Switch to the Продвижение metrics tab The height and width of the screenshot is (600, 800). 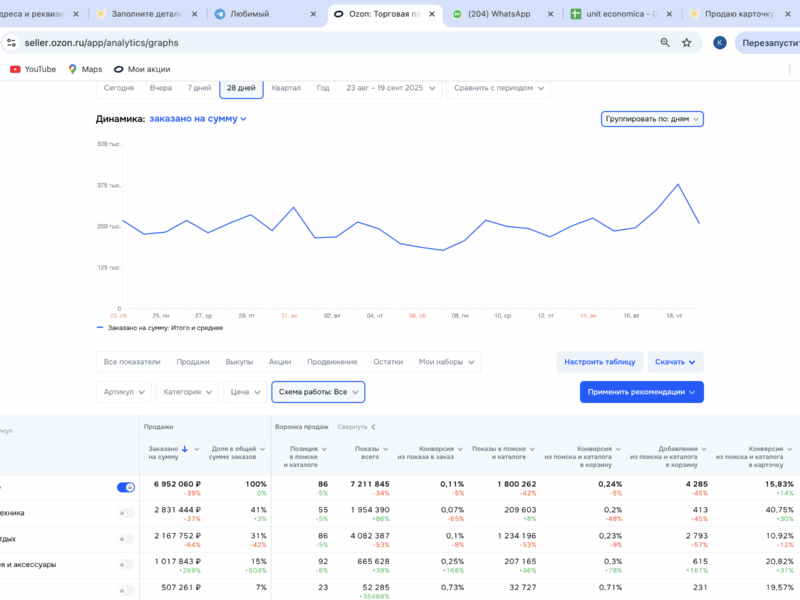click(x=332, y=362)
